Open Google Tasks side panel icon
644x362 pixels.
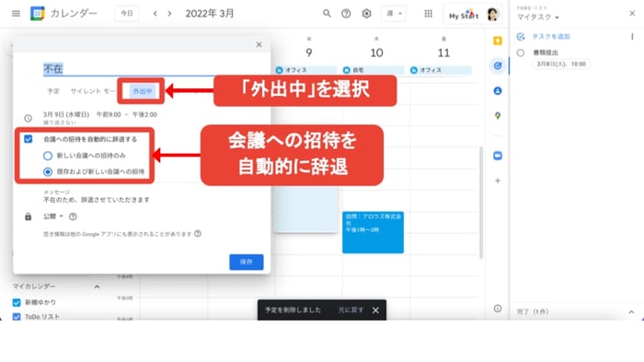click(x=498, y=65)
